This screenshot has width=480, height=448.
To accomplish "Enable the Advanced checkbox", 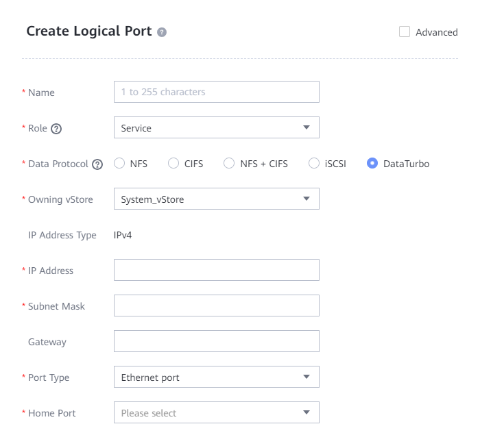I will pyautogui.click(x=405, y=32).
